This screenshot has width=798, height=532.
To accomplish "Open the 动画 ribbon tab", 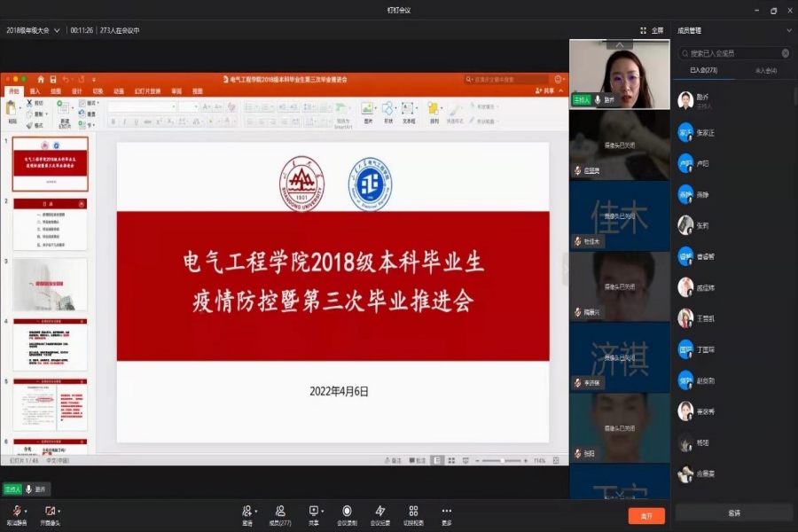I will click(x=119, y=91).
